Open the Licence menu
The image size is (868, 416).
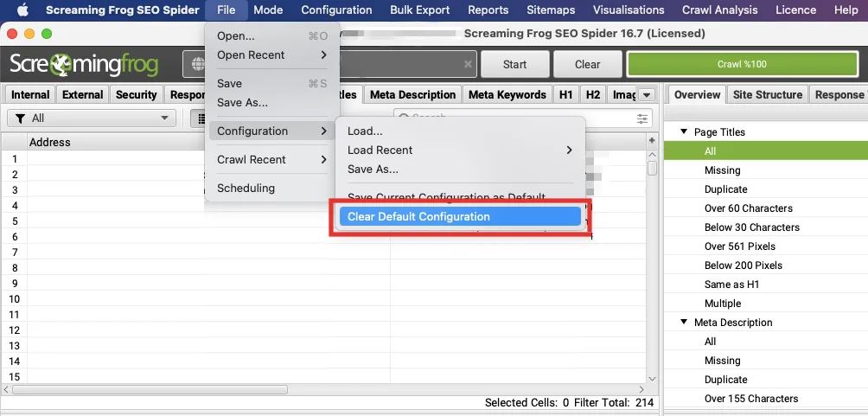point(796,10)
